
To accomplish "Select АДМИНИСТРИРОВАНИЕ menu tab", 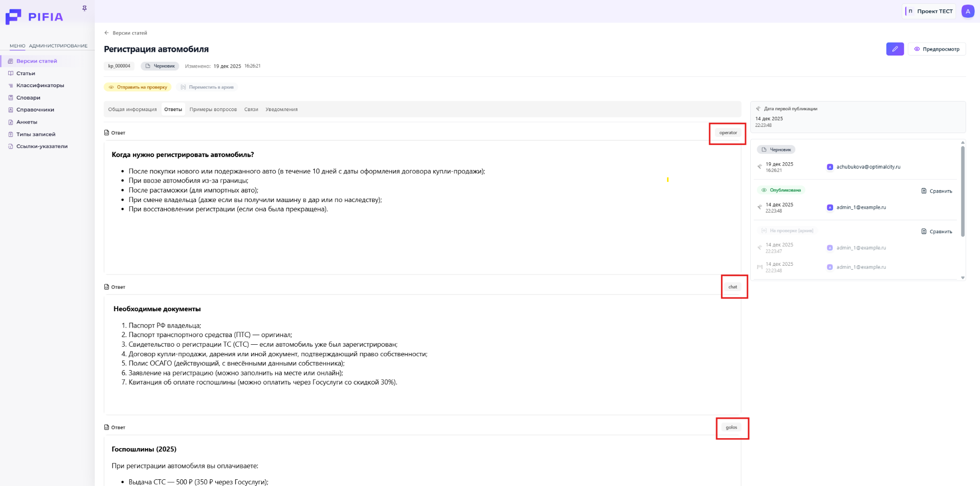I will (58, 46).
